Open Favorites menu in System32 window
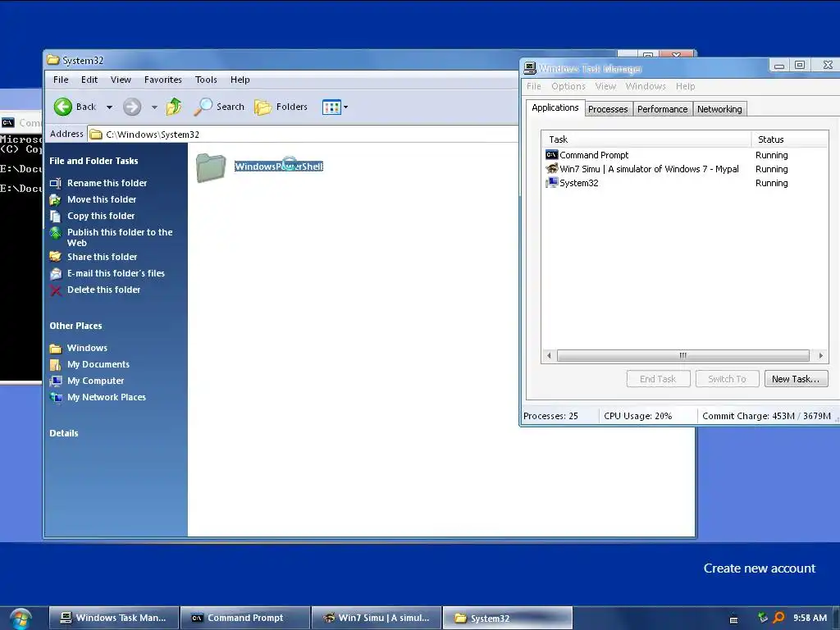The height and width of the screenshot is (630, 840). pos(163,80)
